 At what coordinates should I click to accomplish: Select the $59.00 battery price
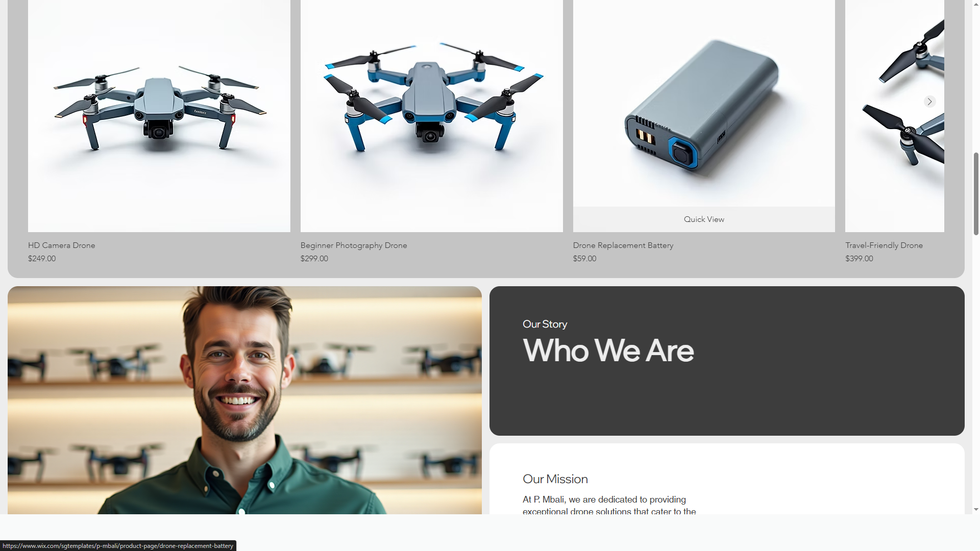(584, 259)
